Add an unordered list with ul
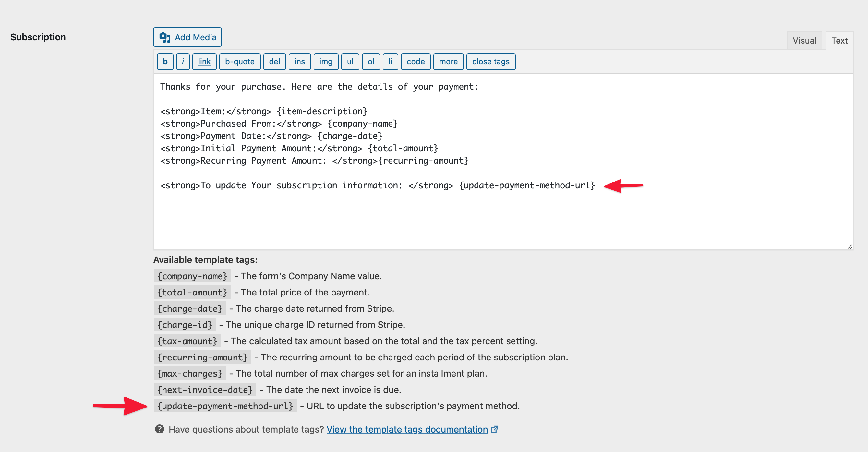This screenshot has height=452, width=868. (x=350, y=62)
